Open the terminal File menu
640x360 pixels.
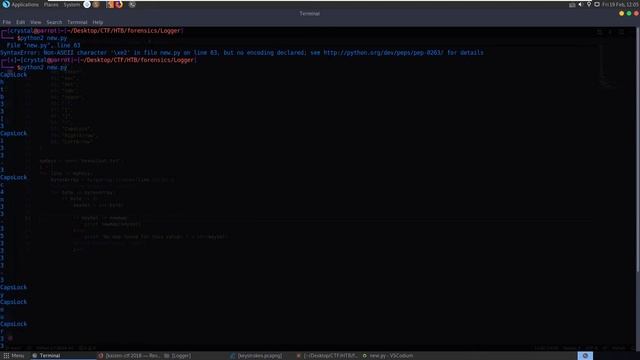point(7,22)
